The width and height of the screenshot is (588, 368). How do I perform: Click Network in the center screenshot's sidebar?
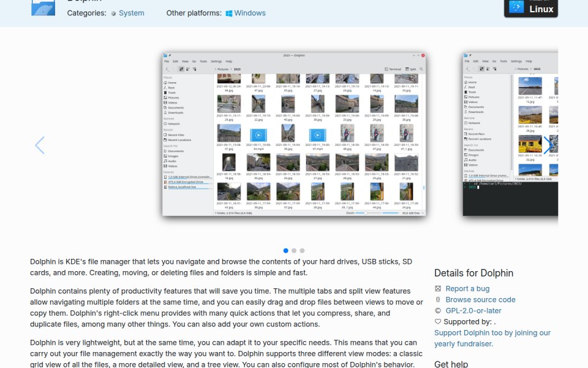(171, 123)
